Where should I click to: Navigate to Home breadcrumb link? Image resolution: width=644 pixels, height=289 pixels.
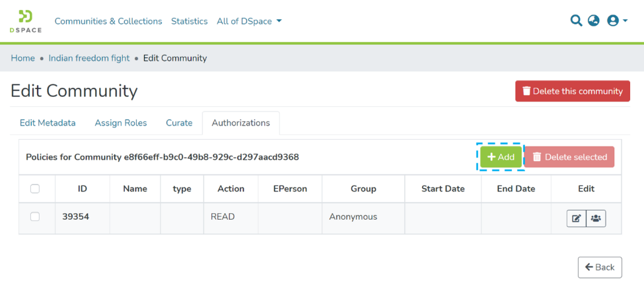pos(22,58)
